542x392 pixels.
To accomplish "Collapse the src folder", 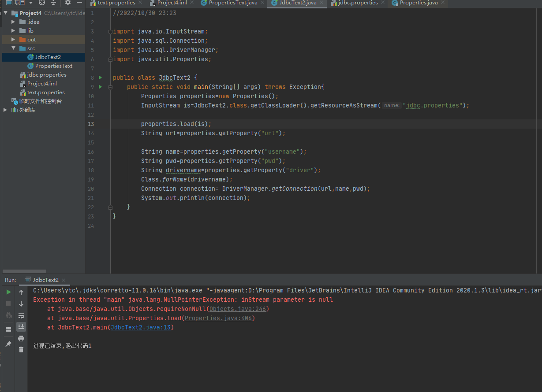I will click(x=14, y=48).
